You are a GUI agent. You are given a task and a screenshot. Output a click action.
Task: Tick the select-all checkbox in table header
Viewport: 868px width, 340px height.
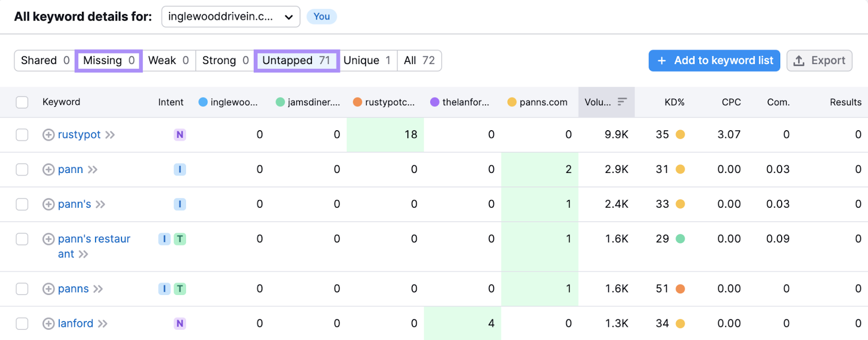pyautogui.click(x=22, y=102)
